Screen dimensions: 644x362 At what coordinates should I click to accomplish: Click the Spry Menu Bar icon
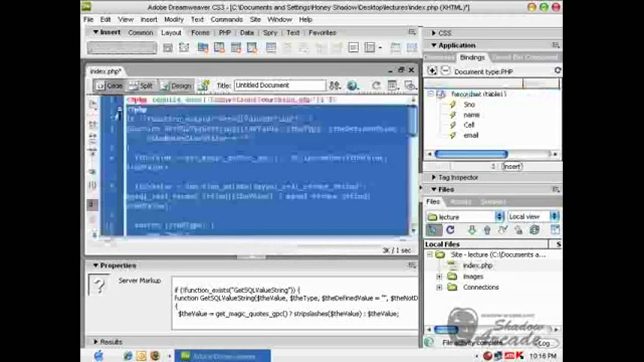click(203, 48)
